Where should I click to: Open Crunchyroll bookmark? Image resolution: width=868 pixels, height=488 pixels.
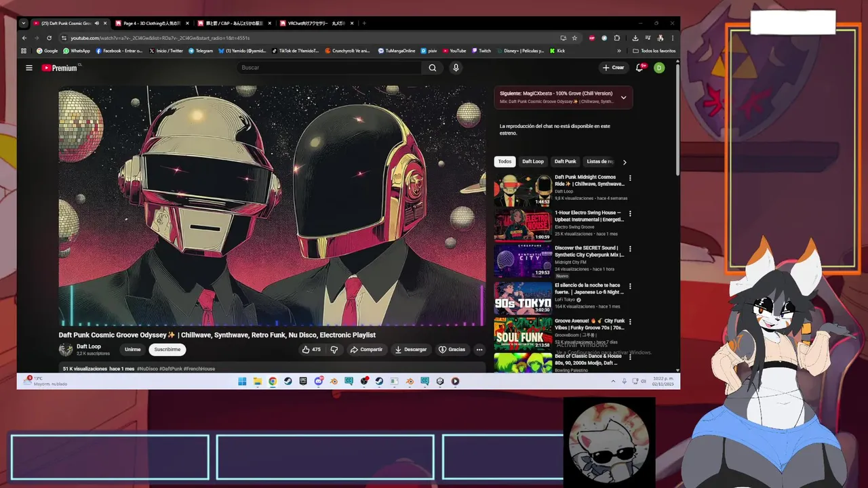pos(348,51)
